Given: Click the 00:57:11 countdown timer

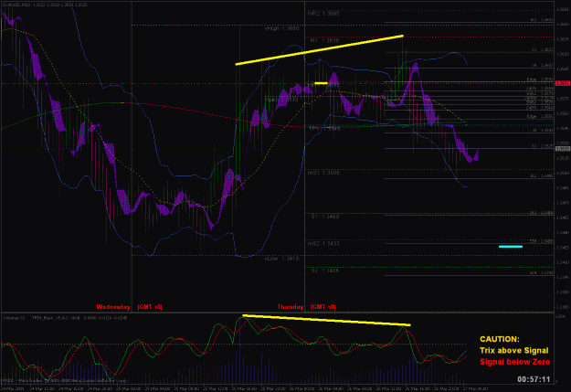Looking at the screenshot, I should point(534,379).
